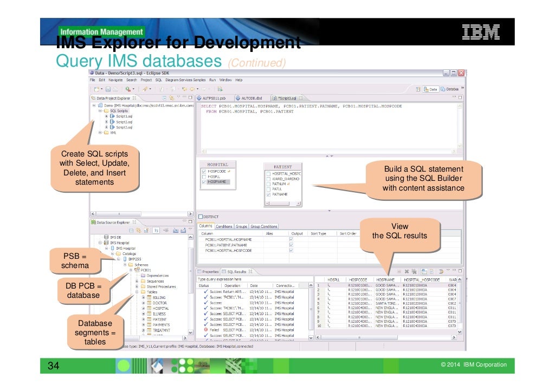The width and height of the screenshot is (555, 392).
Task: Click the Data Source Explorer vertical scrollbar
Action: point(191,285)
